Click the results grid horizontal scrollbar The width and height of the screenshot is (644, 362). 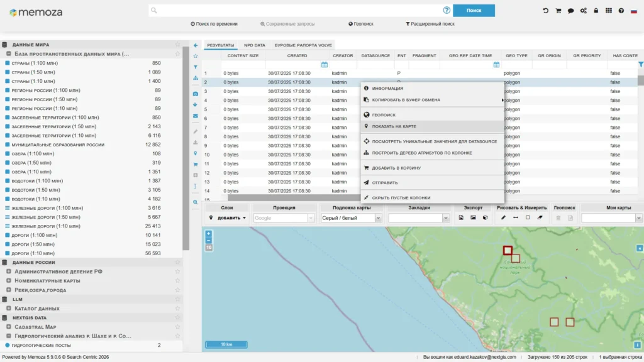294,198
